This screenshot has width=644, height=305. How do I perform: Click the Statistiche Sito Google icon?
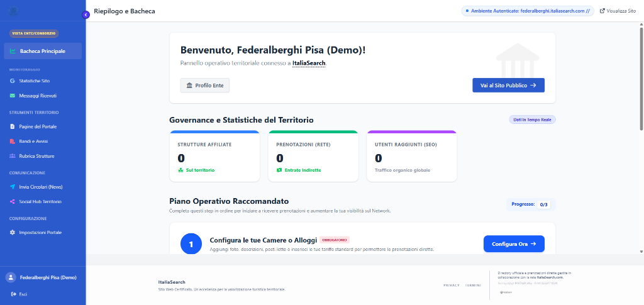pyautogui.click(x=13, y=81)
